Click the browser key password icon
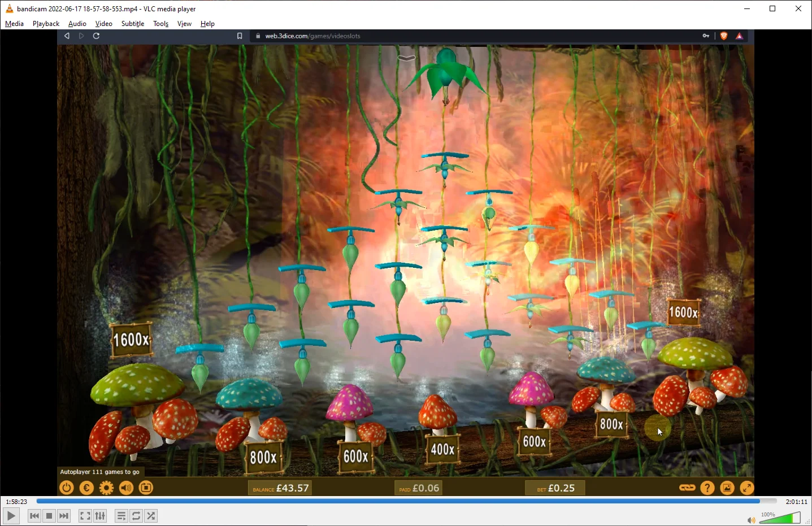 (706, 36)
